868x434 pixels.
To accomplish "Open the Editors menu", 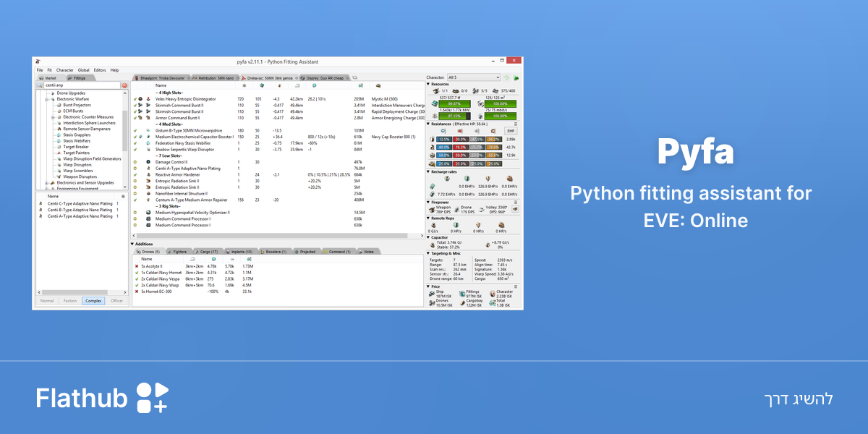I will (100, 70).
